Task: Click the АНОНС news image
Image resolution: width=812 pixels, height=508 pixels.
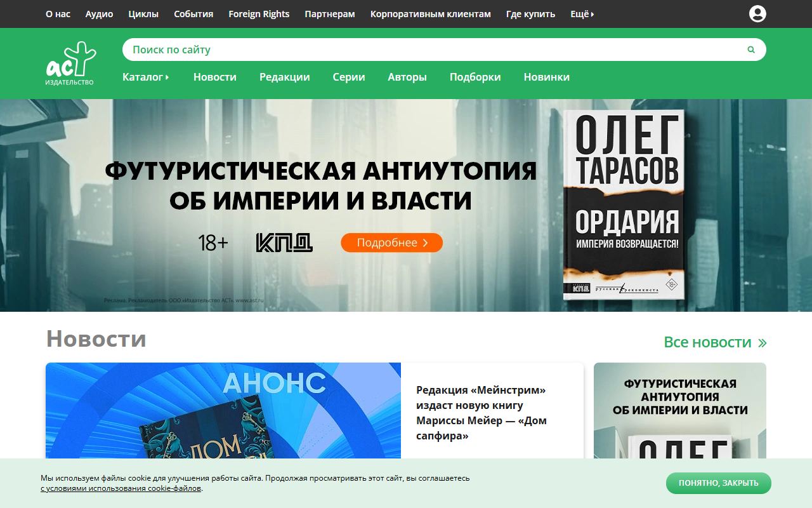Action: [223, 410]
